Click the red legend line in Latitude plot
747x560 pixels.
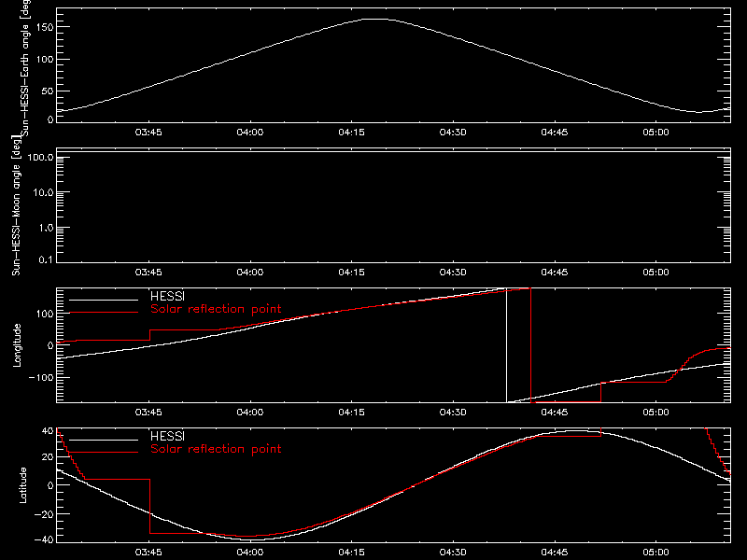tap(104, 452)
